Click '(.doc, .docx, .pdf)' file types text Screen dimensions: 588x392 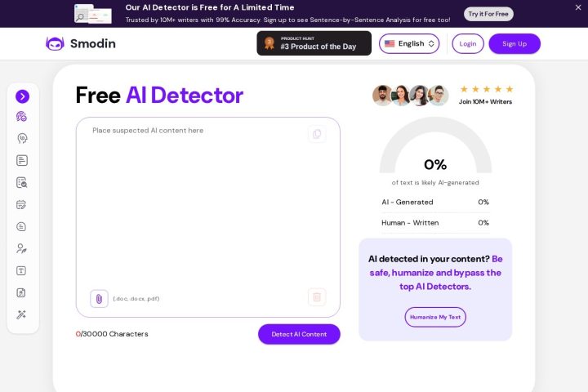pyautogui.click(x=136, y=299)
